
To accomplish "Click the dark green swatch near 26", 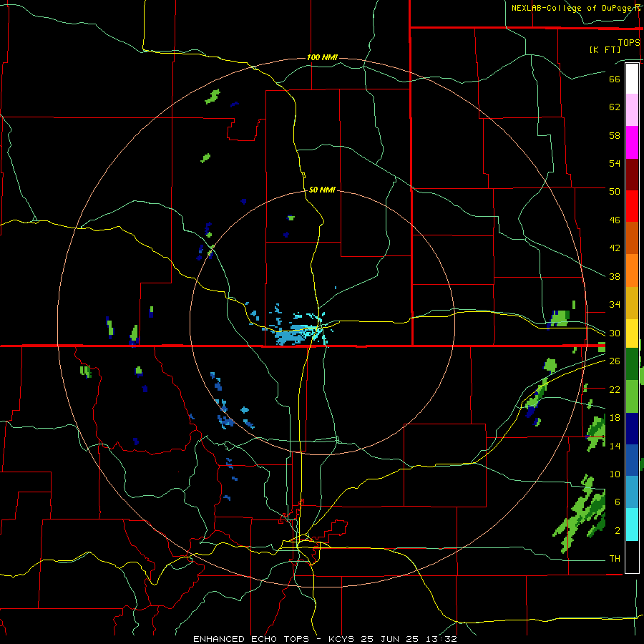I will click(632, 364).
